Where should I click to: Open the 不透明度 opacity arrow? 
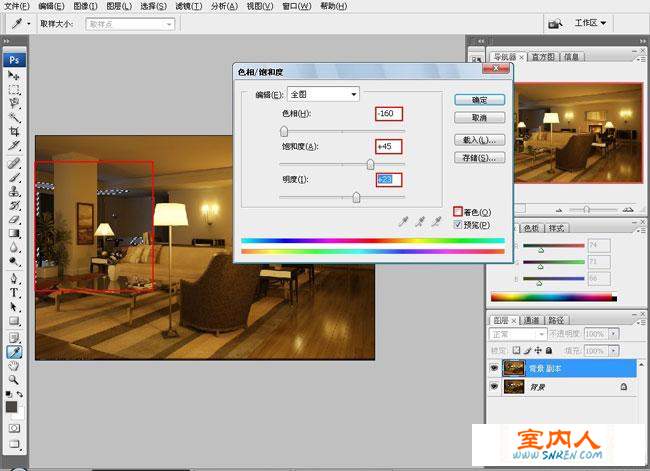click(614, 334)
